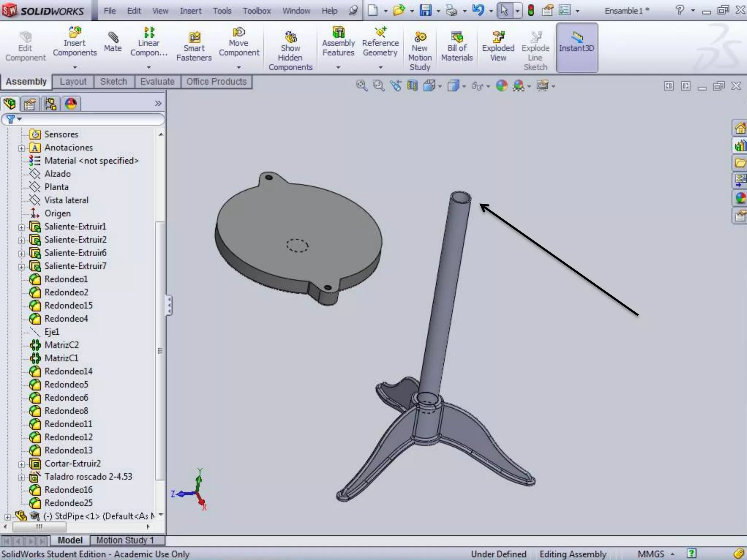
Task: Open the Reference Geometry dropdown arrow
Action: point(380,67)
